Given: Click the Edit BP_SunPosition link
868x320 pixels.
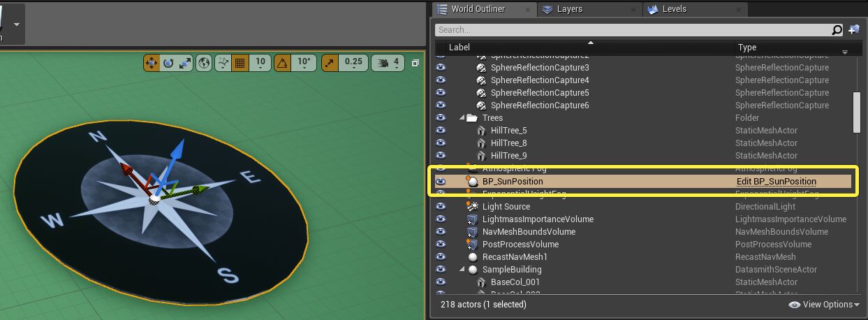Looking at the screenshot, I should pyautogui.click(x=776, y=182).
